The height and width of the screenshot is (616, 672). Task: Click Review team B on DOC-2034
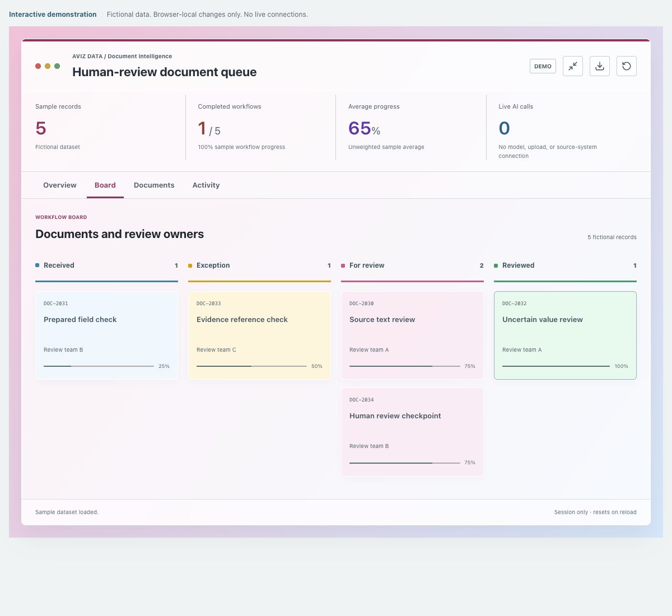pyautogui.click(x=369, y=446)
